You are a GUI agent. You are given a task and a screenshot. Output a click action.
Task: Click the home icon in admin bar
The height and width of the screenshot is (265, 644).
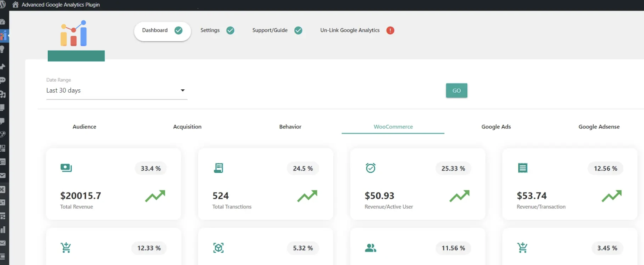point(16,5)
